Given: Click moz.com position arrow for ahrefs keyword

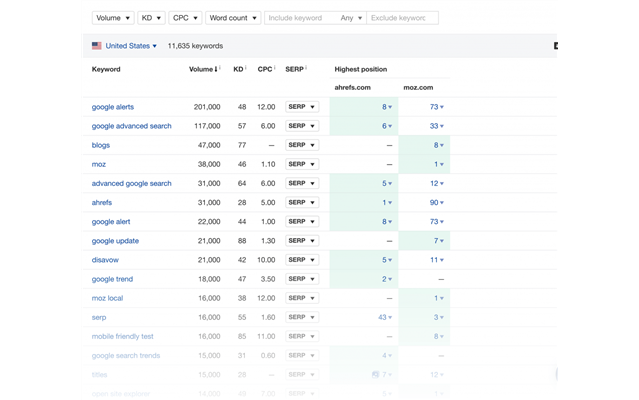Looking at the screenshot, I should (443, 203).
